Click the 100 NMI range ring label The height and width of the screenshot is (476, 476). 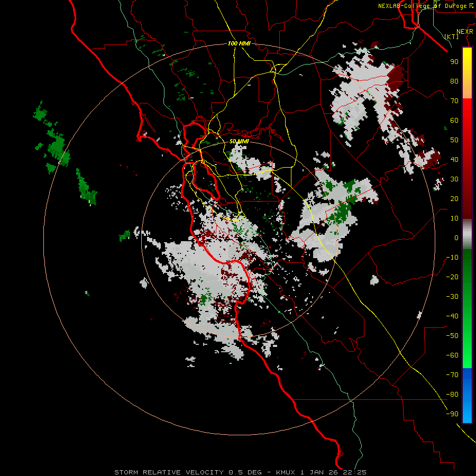tap(239, 44)
